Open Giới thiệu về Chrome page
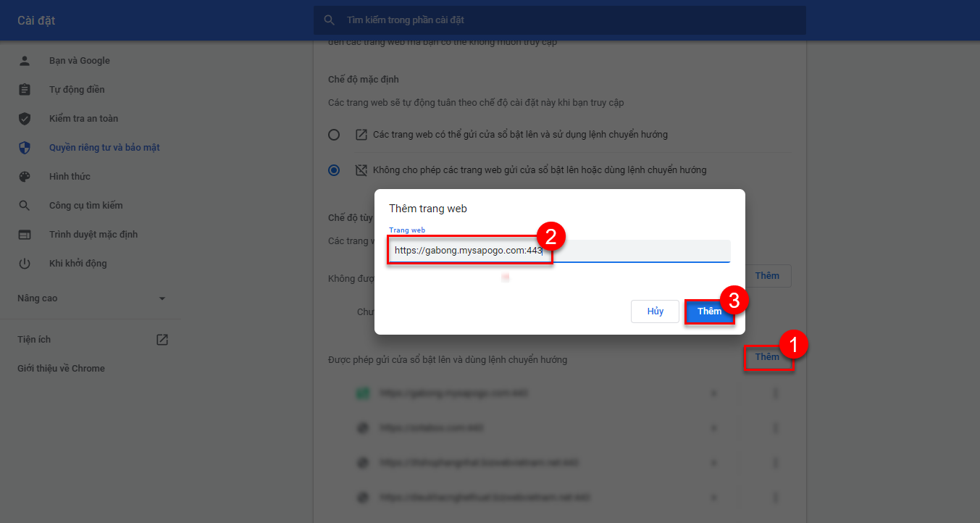 (x=61, y=369)
